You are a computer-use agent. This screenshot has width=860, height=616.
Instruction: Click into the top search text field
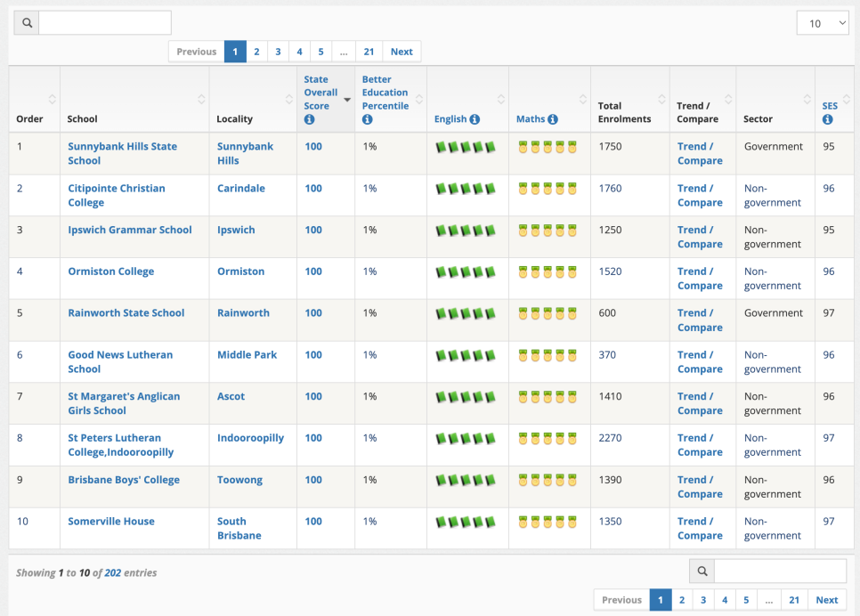[x=104, y=23]
